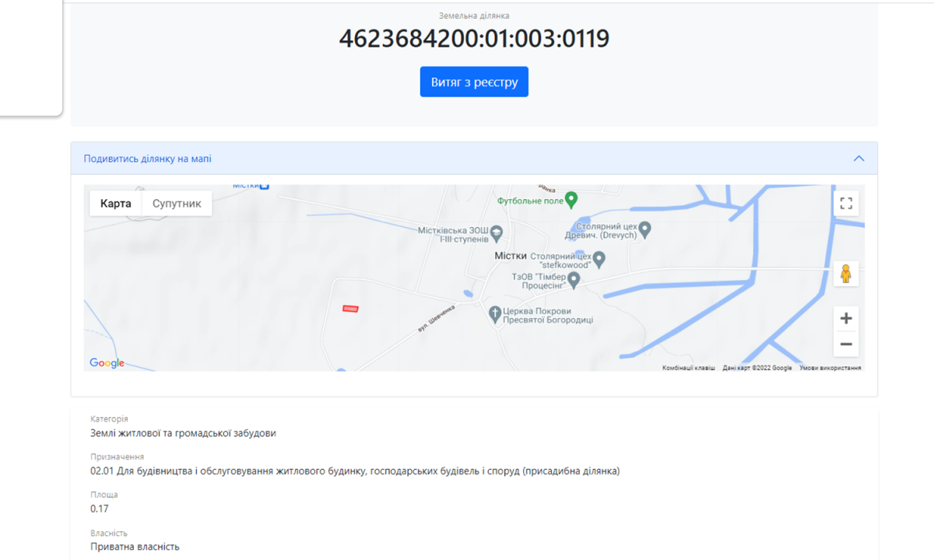This screenshot has height=560, width=934.
Task: Click the Street View pegman icon
Action: point(846,274)
